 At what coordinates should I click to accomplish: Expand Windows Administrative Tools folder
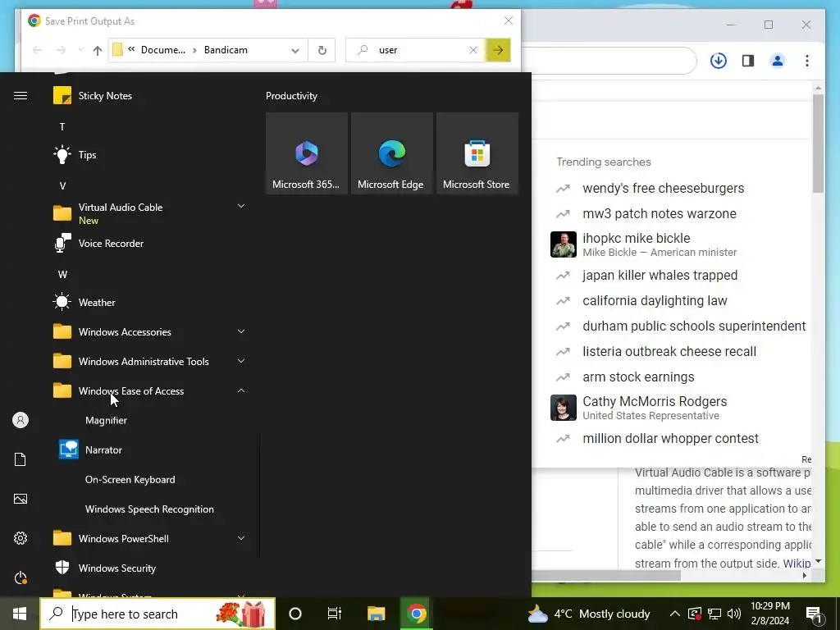point(241,361)
